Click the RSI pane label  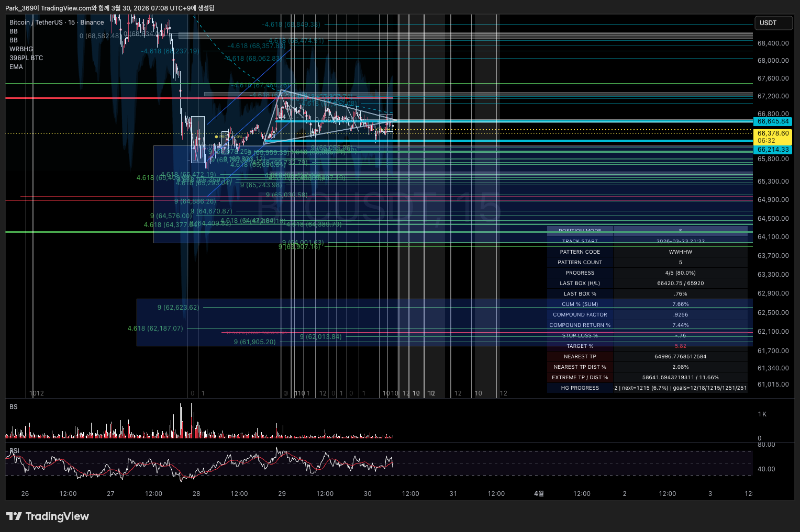pyautogui.click(x=15, y=451)
